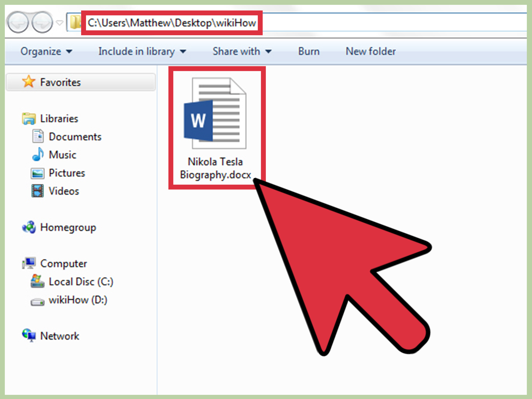Click the address bar path field
Viewport: 532px width, 399px height.
pos(172,23)
